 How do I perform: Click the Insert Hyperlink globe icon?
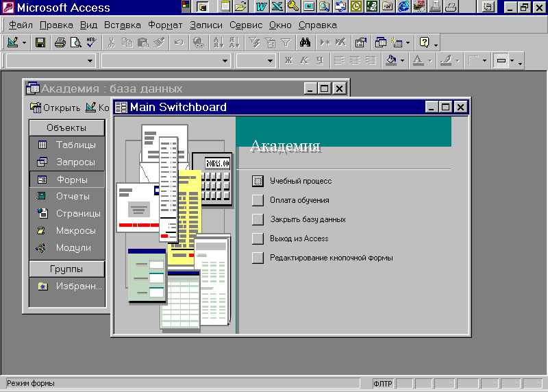199,42
